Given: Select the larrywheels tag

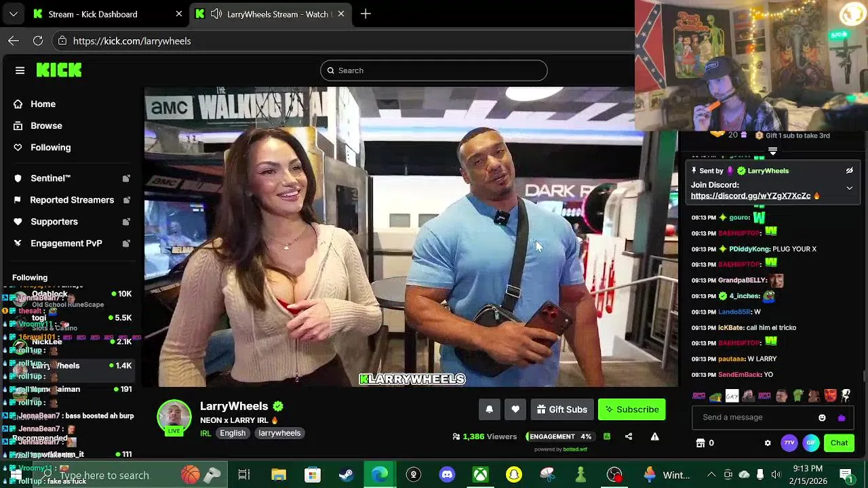Looking at the screenshot, I should 279,433.
